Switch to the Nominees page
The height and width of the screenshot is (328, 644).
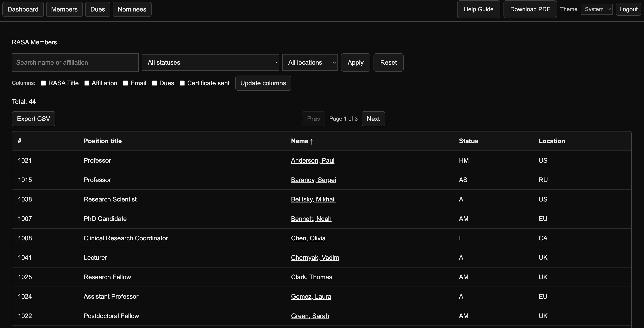pyautogui.click(x=132, y=9)
